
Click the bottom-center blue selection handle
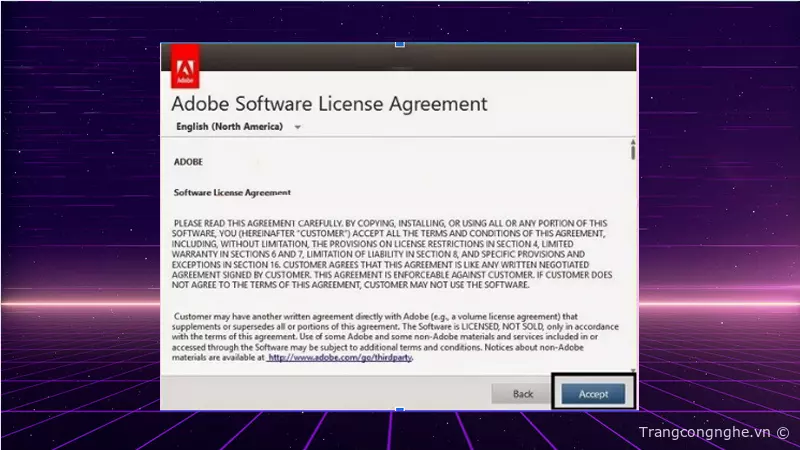click(x=399, y=410)
